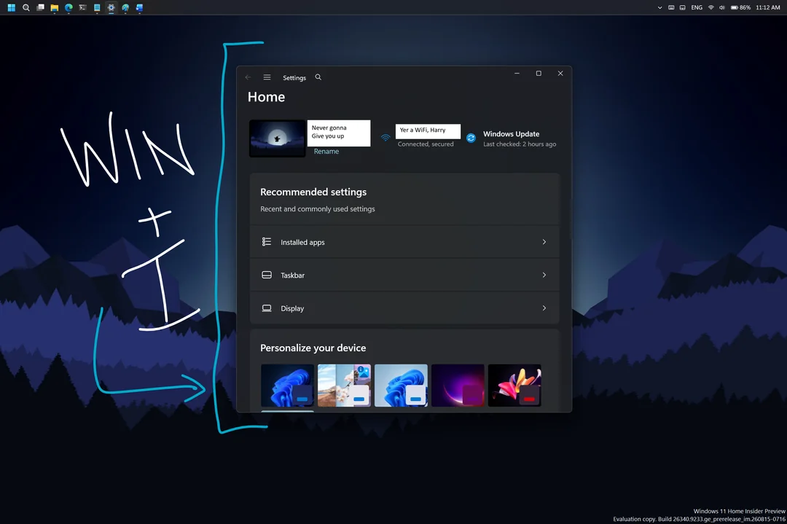Open Windows Update status

(x=511, y=134)
